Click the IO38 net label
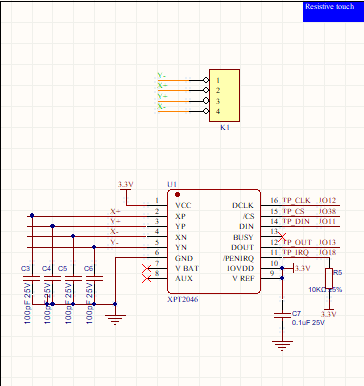364x386 pixels. tap(327, 211)
